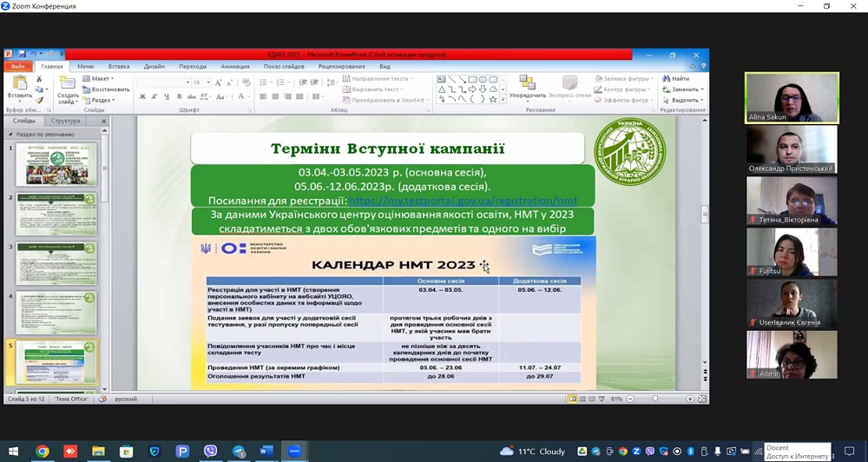This screenshot has width=868, height=462.
Task: Click the Windows Start button
Action: tap(13, 452)
